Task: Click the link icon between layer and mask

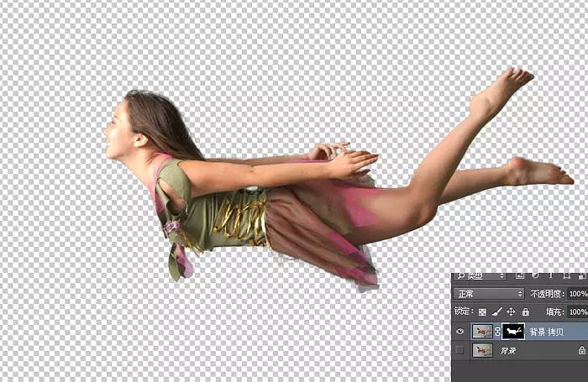Action: (x=497, y=332)
